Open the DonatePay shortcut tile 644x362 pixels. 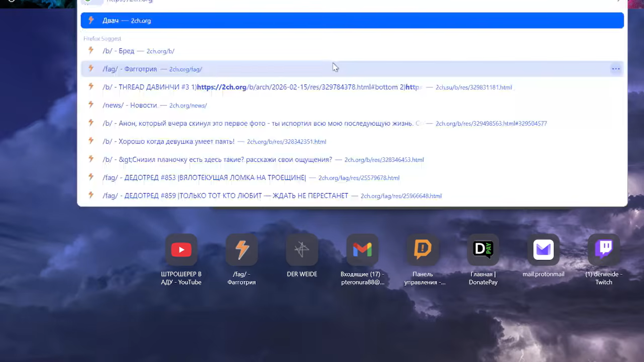(x=483, y=250)
